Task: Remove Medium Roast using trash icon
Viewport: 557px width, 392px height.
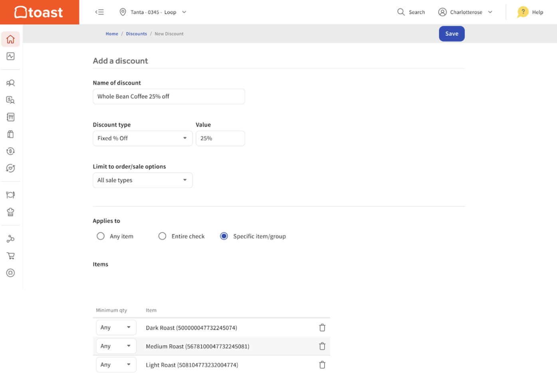Action: pos(322,346)
